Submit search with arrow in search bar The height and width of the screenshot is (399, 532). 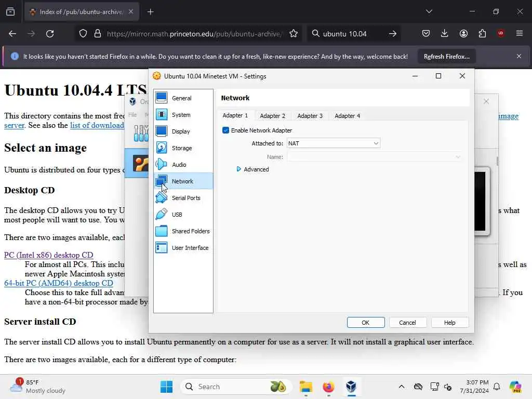[393, 34]
